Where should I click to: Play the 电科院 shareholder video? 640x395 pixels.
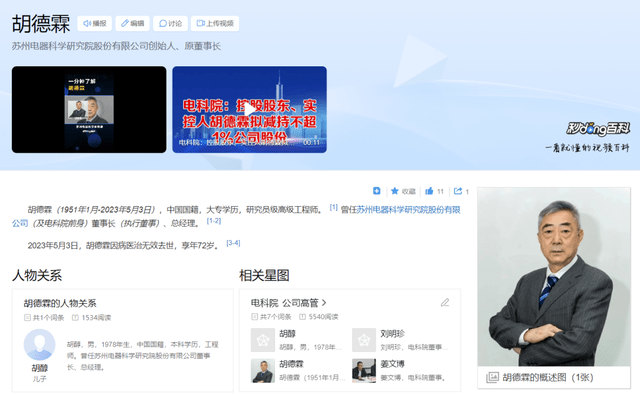249,110
